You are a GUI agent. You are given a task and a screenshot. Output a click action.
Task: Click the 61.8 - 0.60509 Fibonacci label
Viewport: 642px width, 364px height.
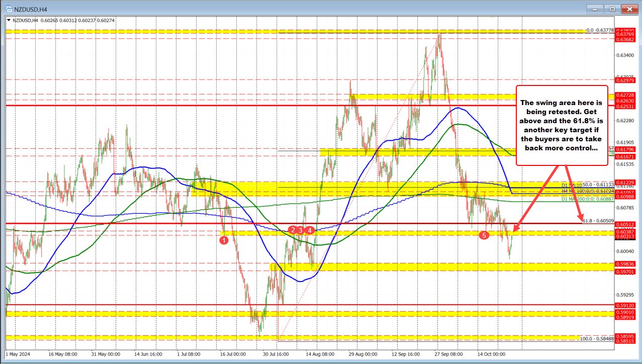coord(598,220)
